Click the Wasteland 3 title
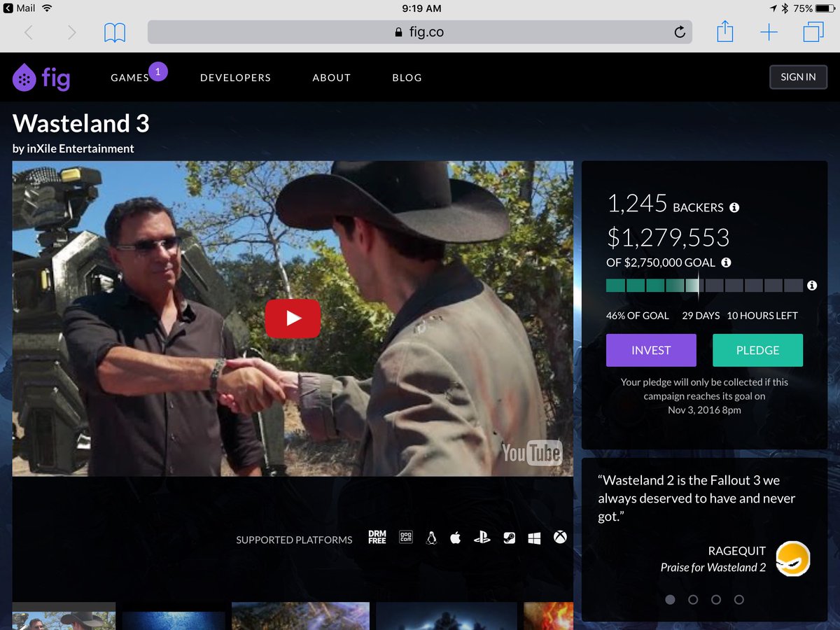The width and height of the screenshot is (840, 630). click(81, 123)
